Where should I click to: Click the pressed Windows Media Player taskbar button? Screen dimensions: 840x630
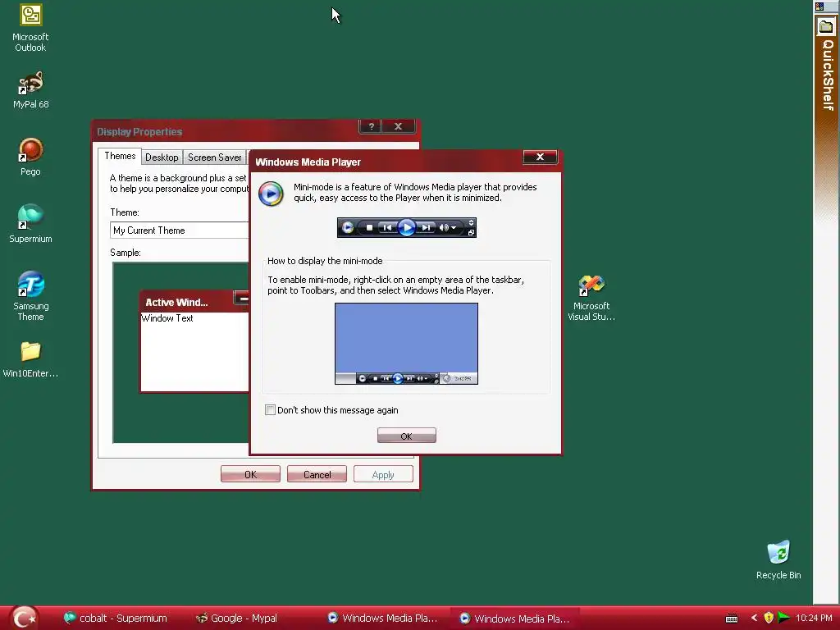(x=515, y=619)
